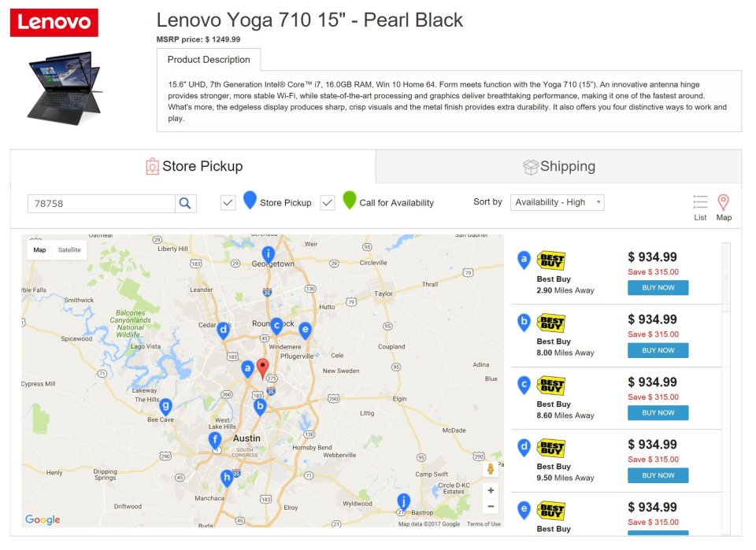Click the ZIP code input field
This screenshot has width=756, height=550.
pos(102,202)
